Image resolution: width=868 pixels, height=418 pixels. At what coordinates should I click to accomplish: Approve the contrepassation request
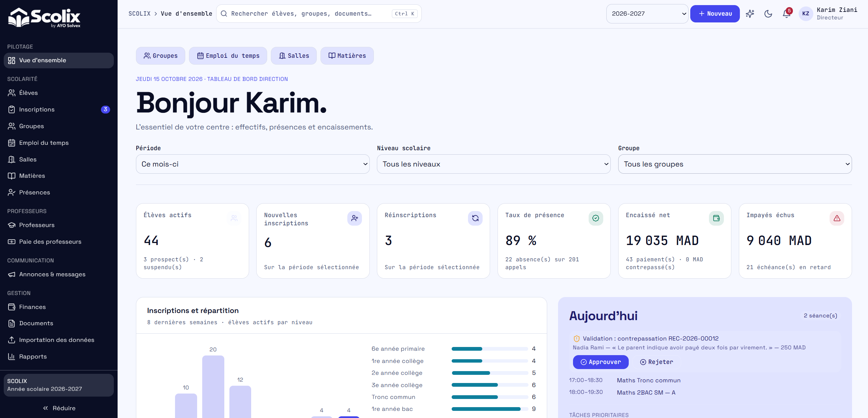[x=601, y=362]
